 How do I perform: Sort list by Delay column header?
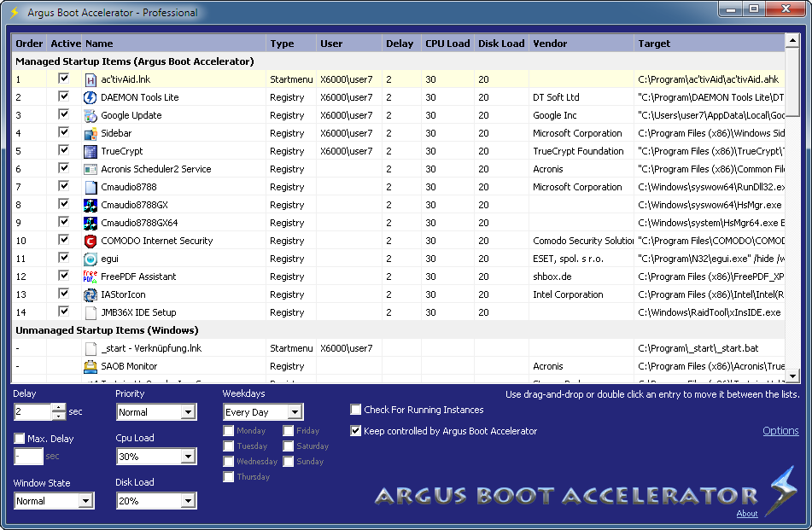(400, 44)
